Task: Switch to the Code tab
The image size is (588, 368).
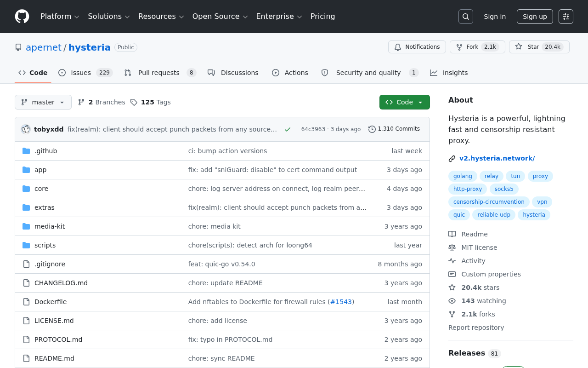Action: [33, 73]
